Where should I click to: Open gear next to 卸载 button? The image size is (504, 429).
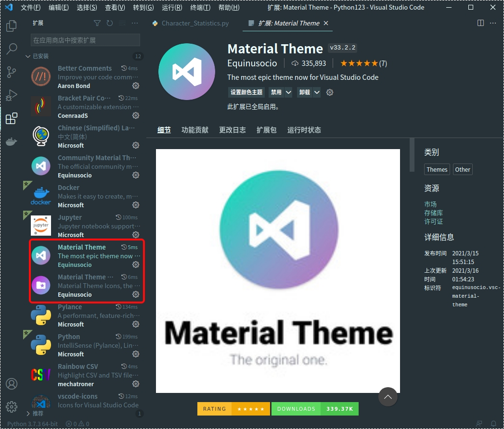pyautogui.click(x=330, y=92)
